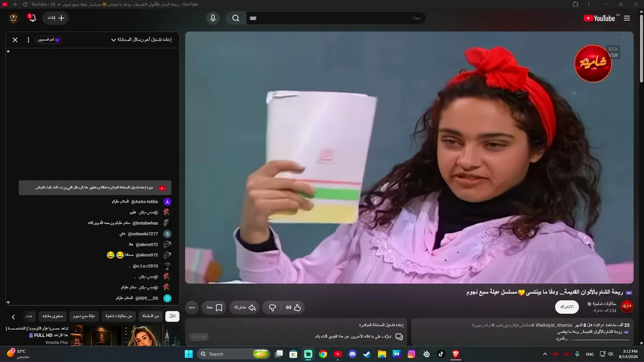Open the taskbar weather widget 32°C
The width and height of the screenshot is (644, 362).
tap(18, 353)
